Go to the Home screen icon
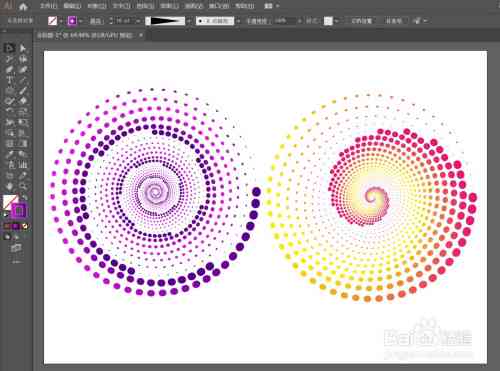Image resolution: width=500 pixels, height=371 pixels. (x=23, y=6)
